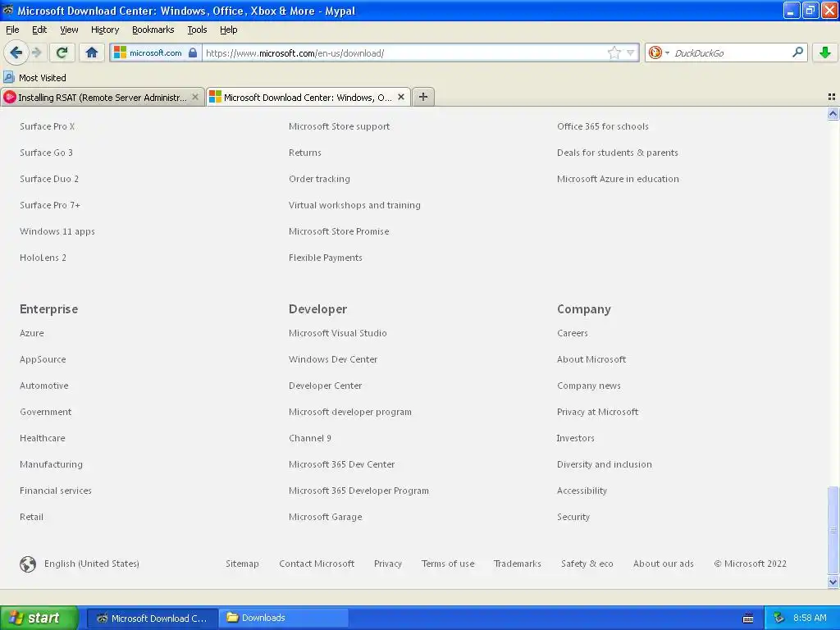Open the Surface Pro X link

[x=47, y=126]
